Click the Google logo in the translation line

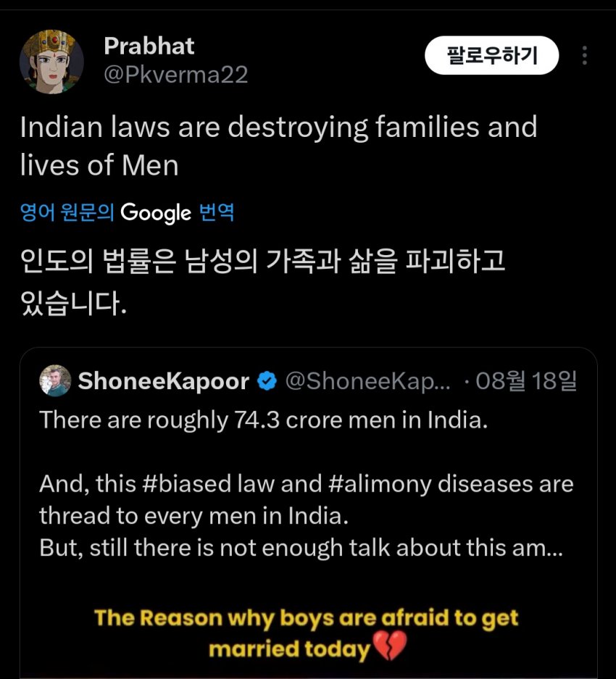155,212
